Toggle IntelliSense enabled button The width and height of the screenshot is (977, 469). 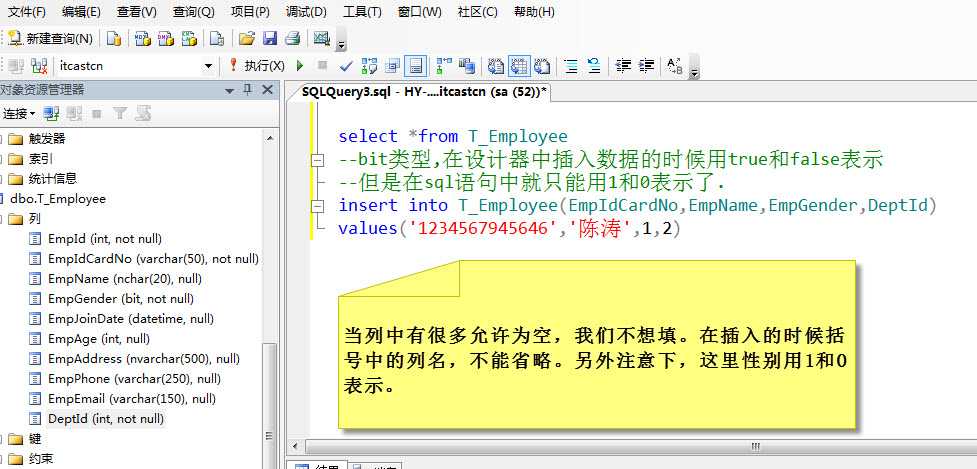(x=415, y=65)
